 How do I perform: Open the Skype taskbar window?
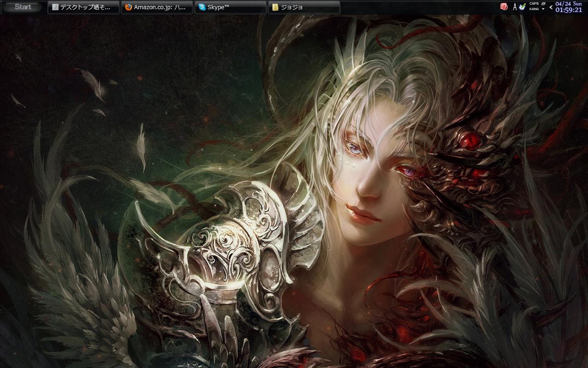[x=231, y=7]
